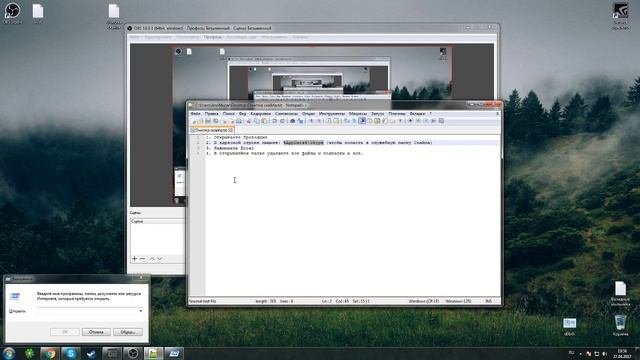Click the New file icon in Notepad++ toolbar
Screen dimensions: 640x360
click(193, 121)
